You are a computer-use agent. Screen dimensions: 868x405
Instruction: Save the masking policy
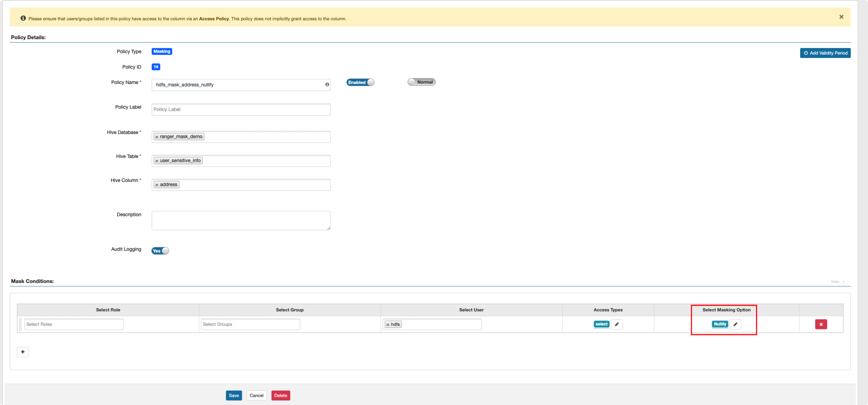234,395
